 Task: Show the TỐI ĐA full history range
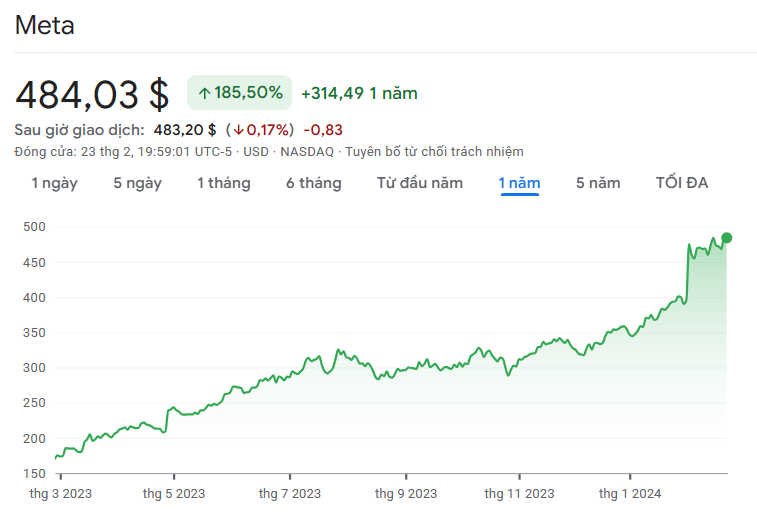pos(682,183)
